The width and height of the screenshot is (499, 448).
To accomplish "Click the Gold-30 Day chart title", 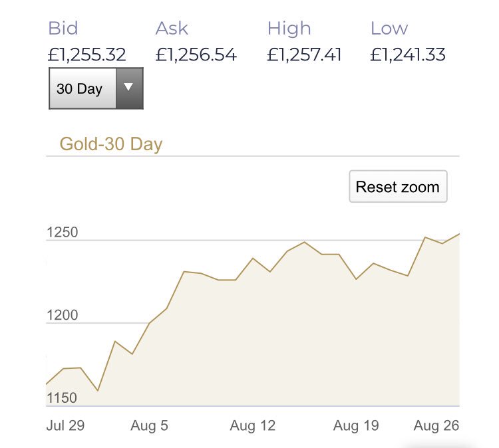I will [111, 144].
